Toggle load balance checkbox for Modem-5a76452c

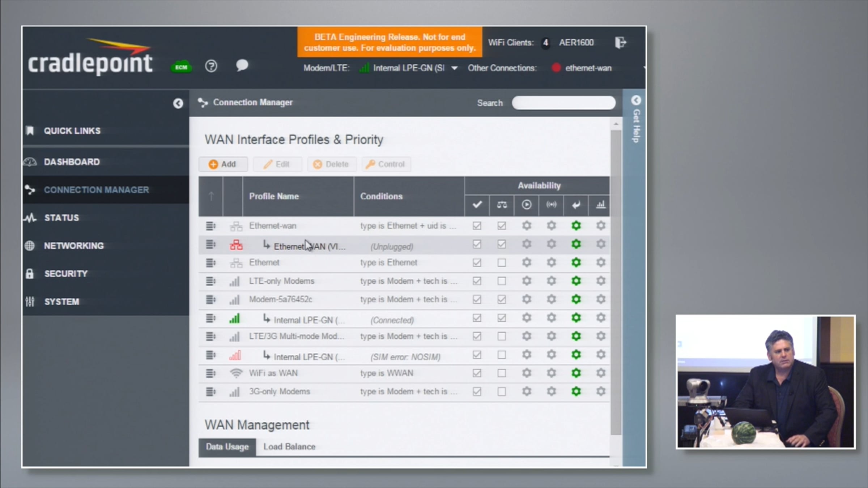[502, 299]
